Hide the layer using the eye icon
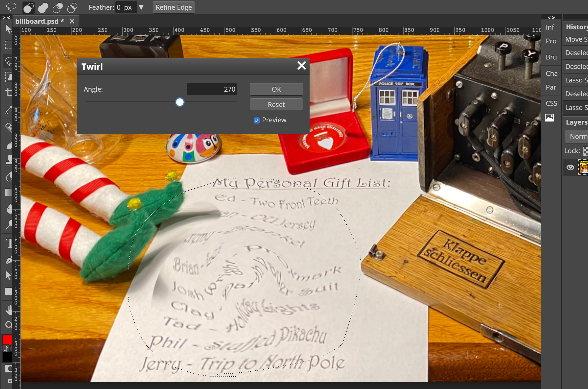This screenshot has width=588, height=389. pos(570,167)
